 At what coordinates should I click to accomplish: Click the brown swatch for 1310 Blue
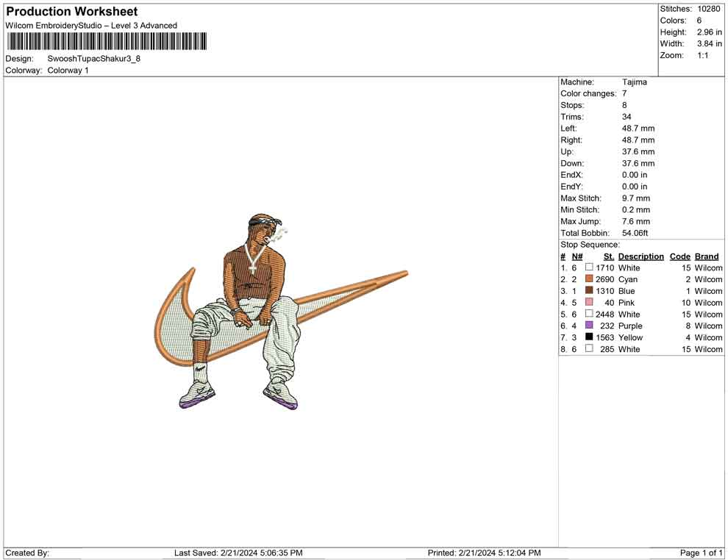(x=589, y=290)
